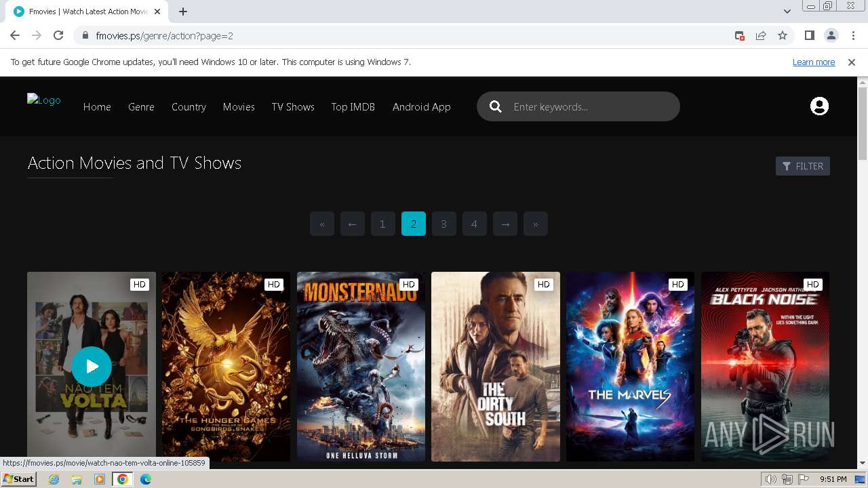Go to previous page arrow in pagination
This screenshot has height=488, width=868.
point(353,224)
